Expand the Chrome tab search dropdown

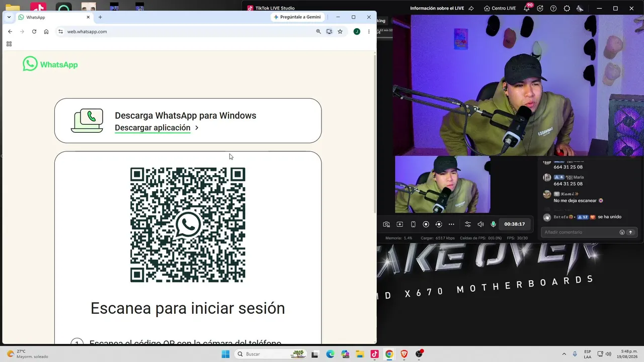tap(9, 17)
